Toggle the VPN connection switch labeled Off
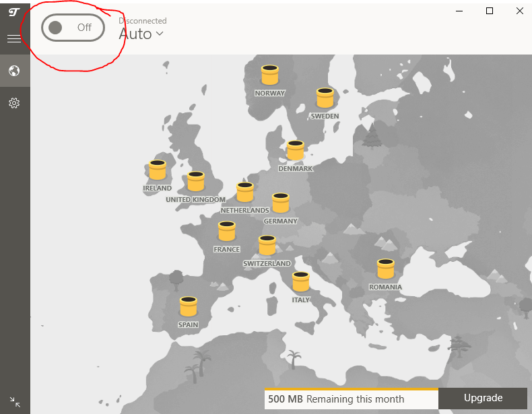The height and width of the screenshot is (414, 532). (73, 28)
